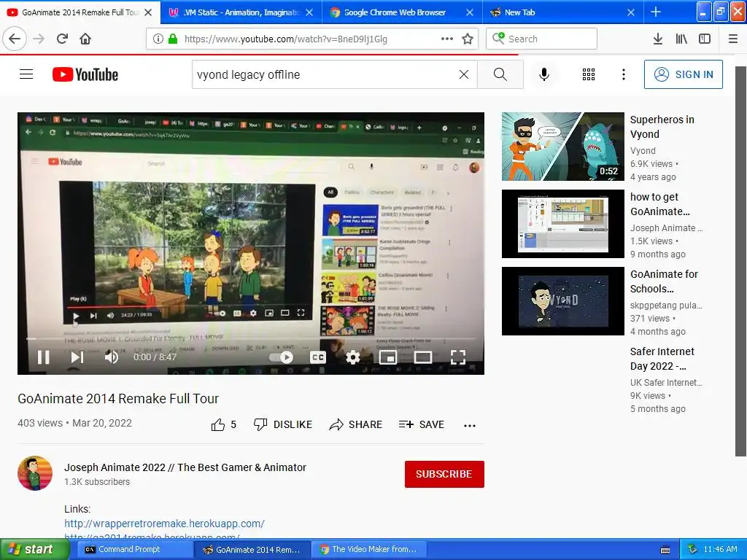Image resolution: width=747 pixels, height=560 pixels.
Task: Open the SHARE dialog
Action: point(356,424)
